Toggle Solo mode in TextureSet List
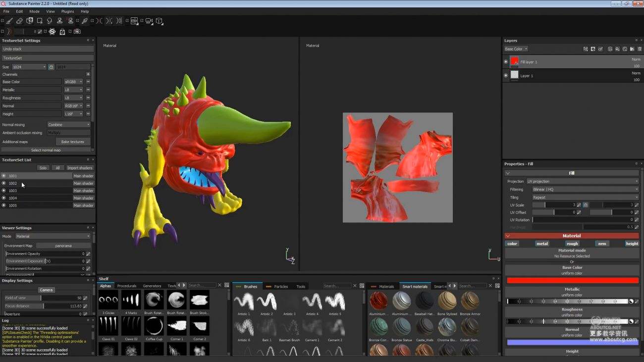The width and height of the screenshot is (644, 362). pyautogui.click(x=43, y=167)
